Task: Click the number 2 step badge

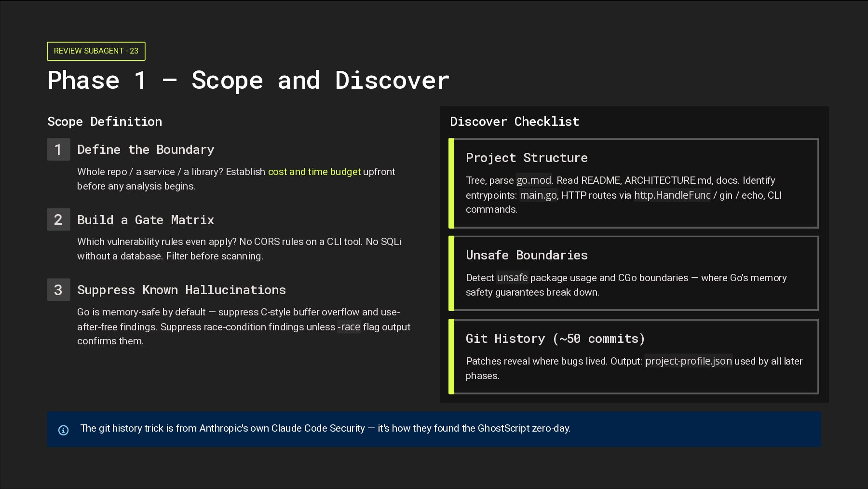Action: [x=58, y=220]
